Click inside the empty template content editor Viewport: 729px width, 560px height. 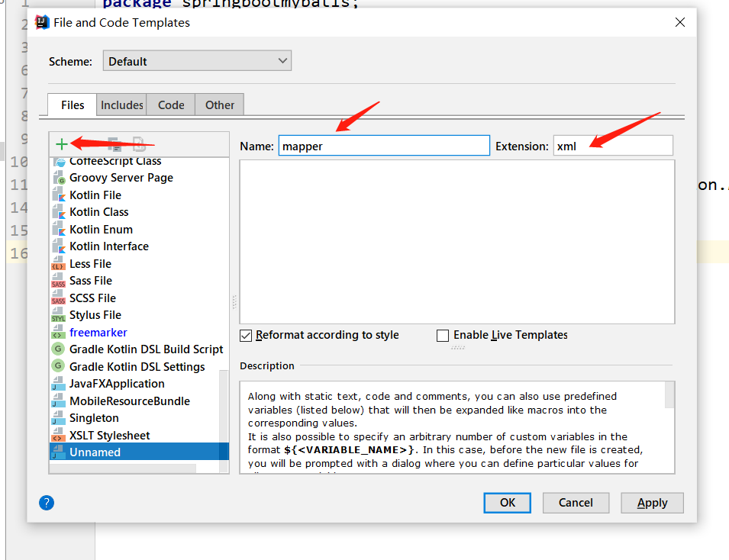pos(457,242)
